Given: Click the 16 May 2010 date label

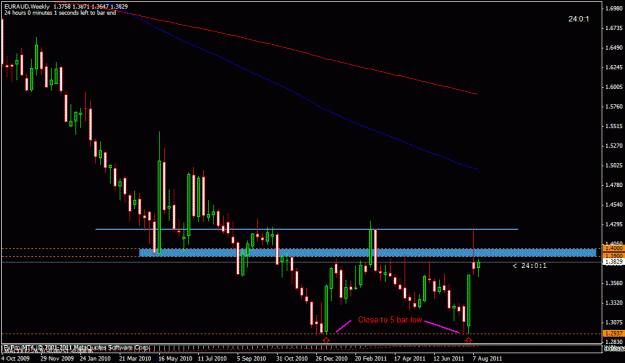Looking at the screenshot, I should tap(174, 358).
